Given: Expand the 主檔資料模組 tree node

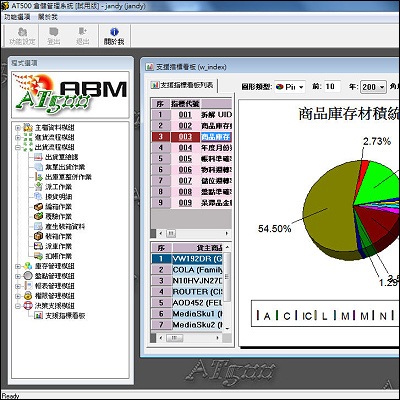Looking at the screenshot, I should point(18,128).
